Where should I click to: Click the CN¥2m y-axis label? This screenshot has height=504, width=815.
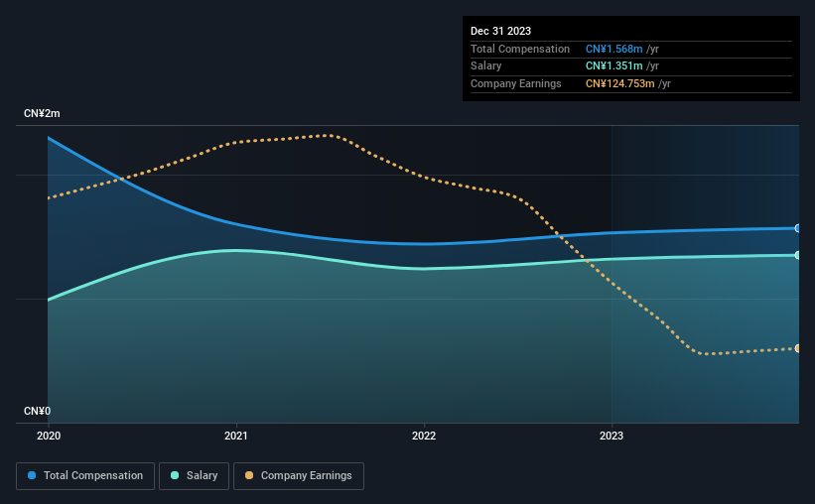tap(42, 113)
